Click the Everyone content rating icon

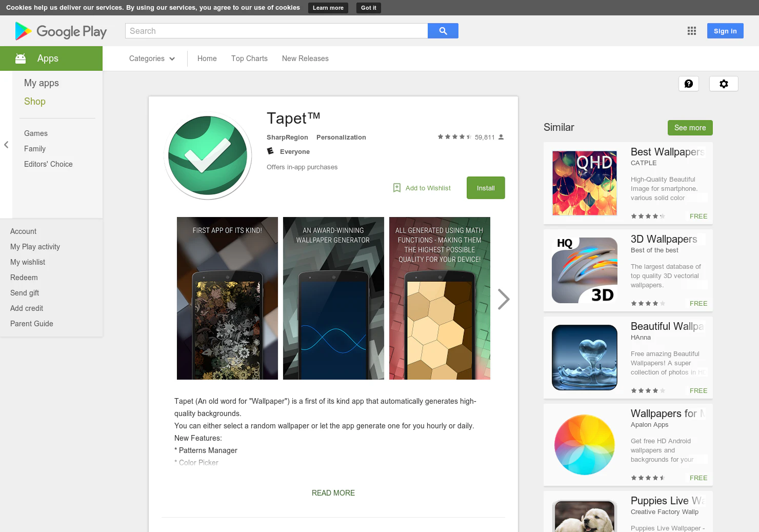coord(270,151)
